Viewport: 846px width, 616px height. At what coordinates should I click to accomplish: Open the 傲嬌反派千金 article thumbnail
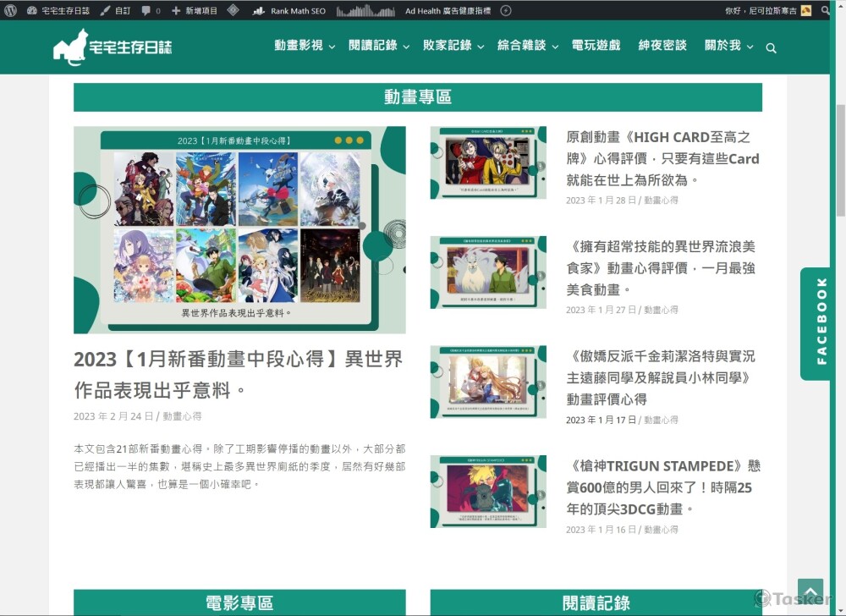488,382
